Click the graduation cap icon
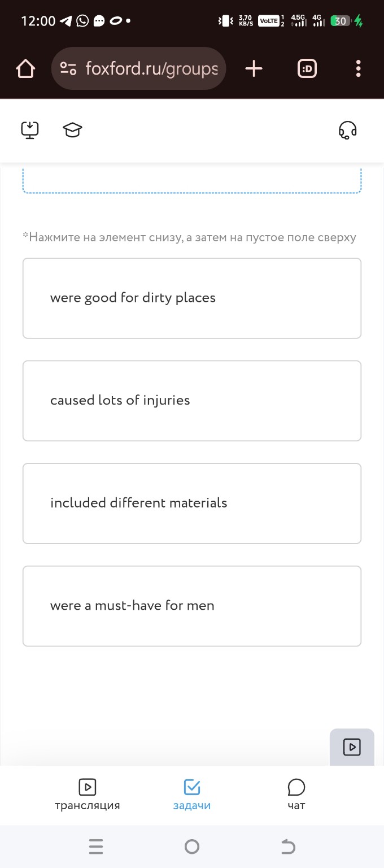The width and height of the screenshot is (384, 868). (x=72, y=130)
